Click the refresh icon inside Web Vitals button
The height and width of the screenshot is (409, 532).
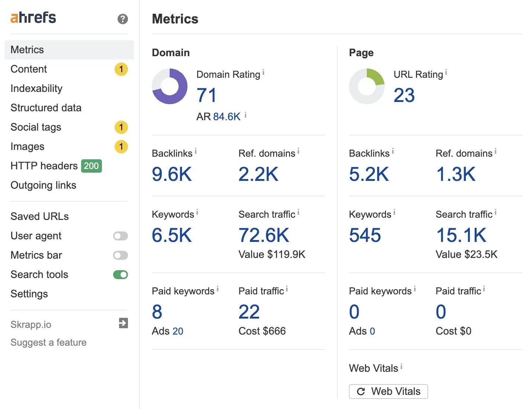point(361,392)
